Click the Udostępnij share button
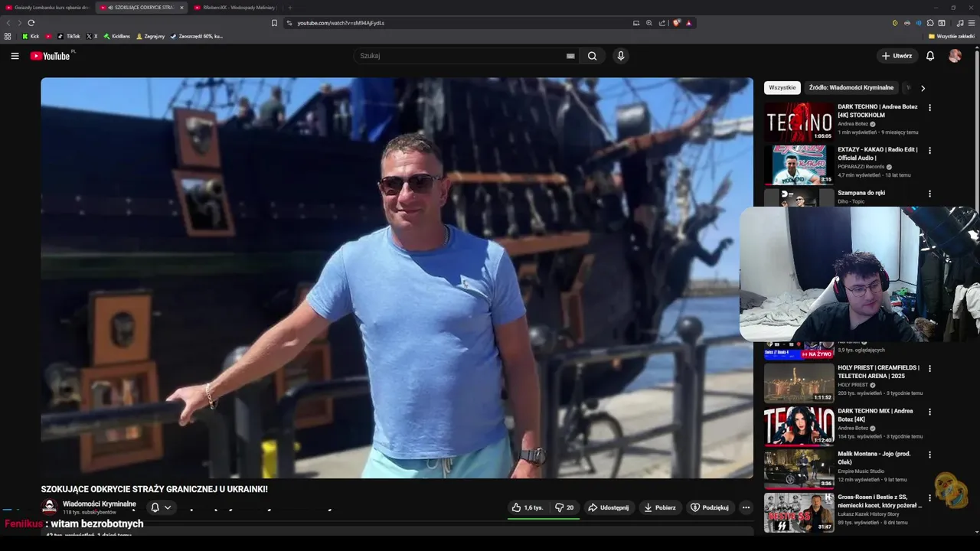The height and width of the screenshot is (551, 980). pyautogui.click(x=608, y=507)
